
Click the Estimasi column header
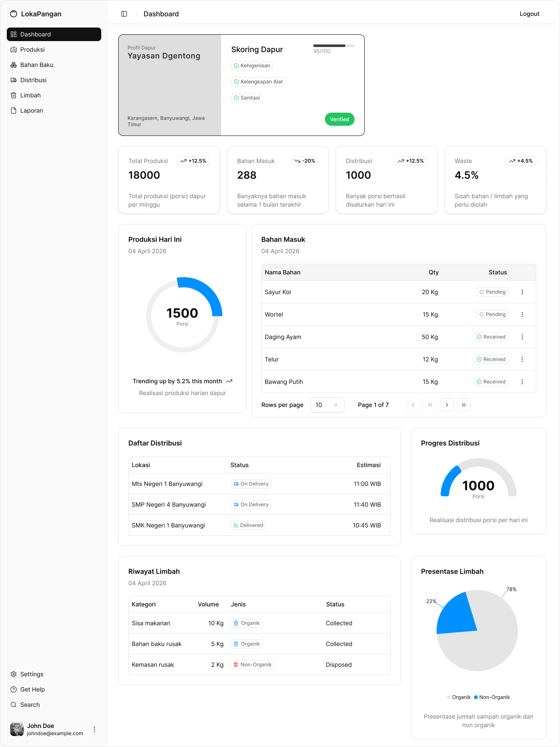pos(369,465)
